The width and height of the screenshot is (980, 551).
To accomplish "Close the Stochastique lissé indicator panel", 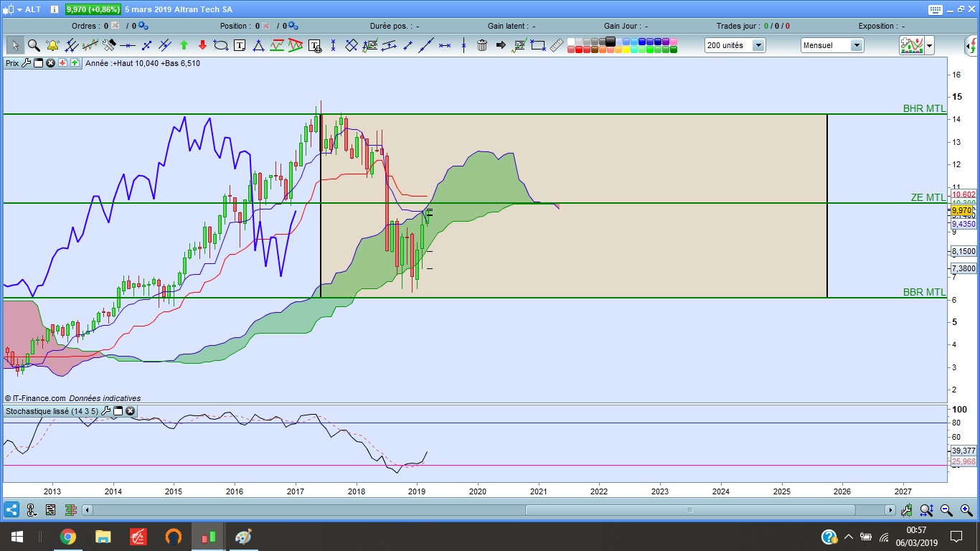I will 131,411.
